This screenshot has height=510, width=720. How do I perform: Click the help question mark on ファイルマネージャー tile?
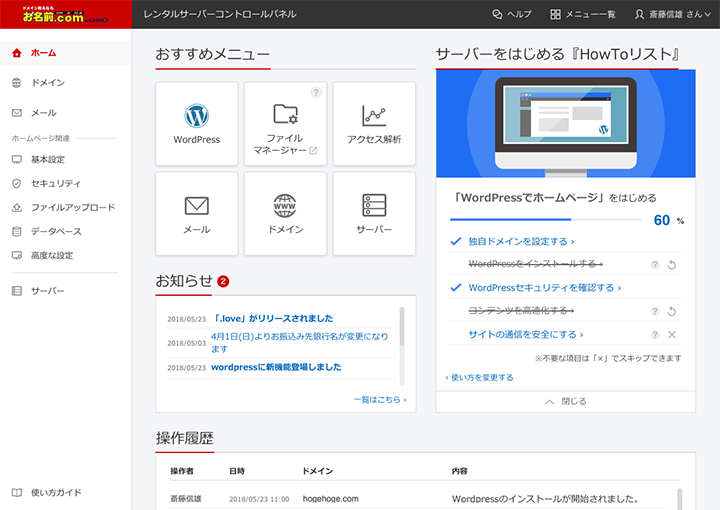(316, 92)
